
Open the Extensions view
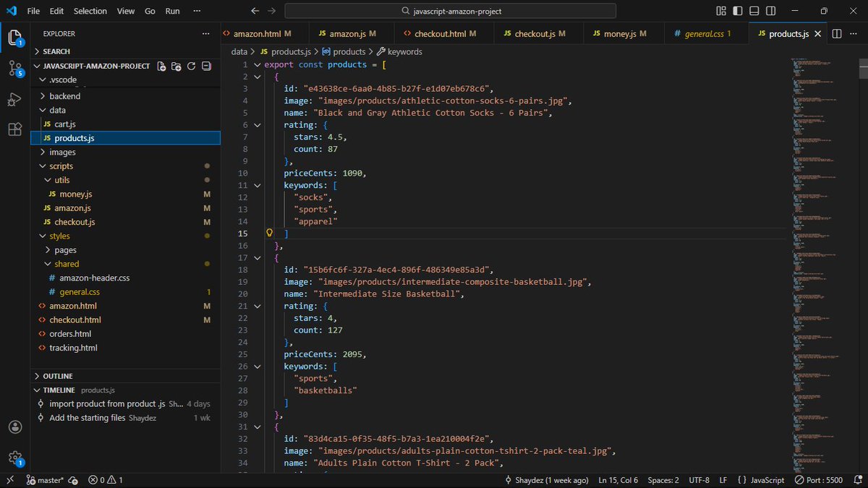[x=14, y=129]
